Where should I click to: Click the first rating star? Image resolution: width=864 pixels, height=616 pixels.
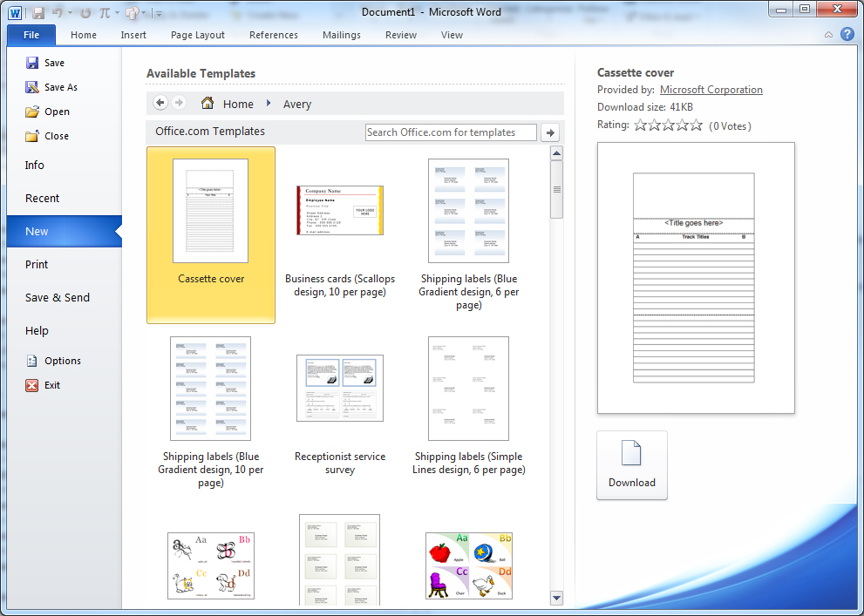pos(640,125)
